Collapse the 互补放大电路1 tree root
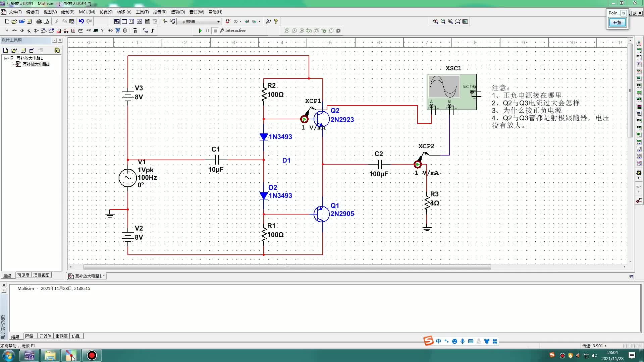This screenshot has height=362, width=644. pos(6,58)
